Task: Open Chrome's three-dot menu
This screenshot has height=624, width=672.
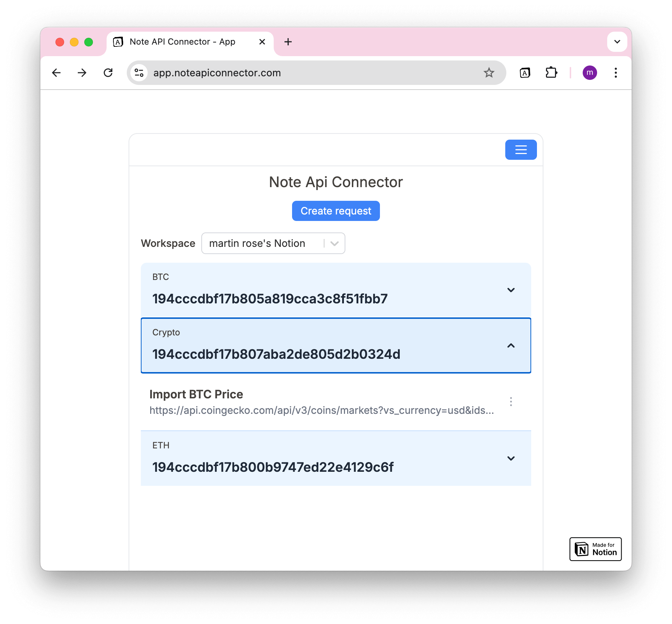Action: [x=616, y=73]
